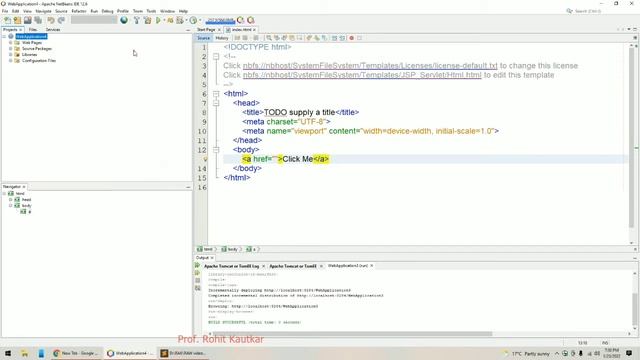This screenshot has width=640, height=360.
Task: Select head node in Navigator tree
Action: pyautogui.click(x=26, y=200)
